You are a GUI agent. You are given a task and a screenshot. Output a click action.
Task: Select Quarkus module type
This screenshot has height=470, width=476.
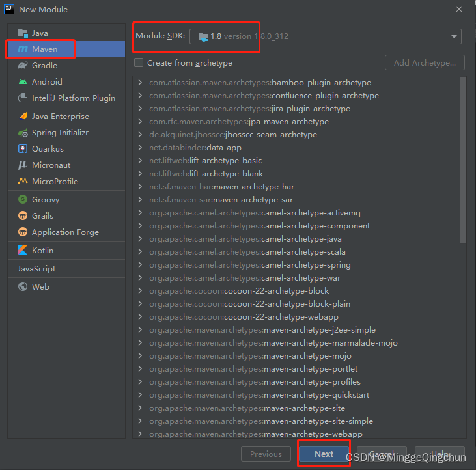coord(66,148)
